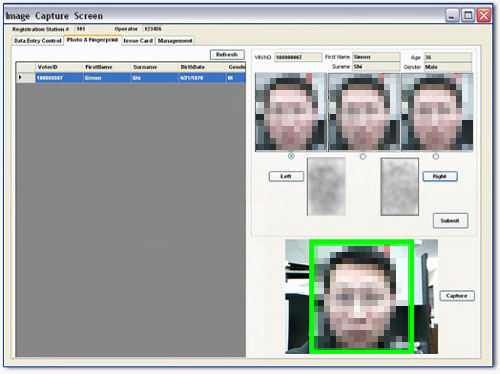
Task: Select voter ID cell 100000007
Action: pos(59,78)
